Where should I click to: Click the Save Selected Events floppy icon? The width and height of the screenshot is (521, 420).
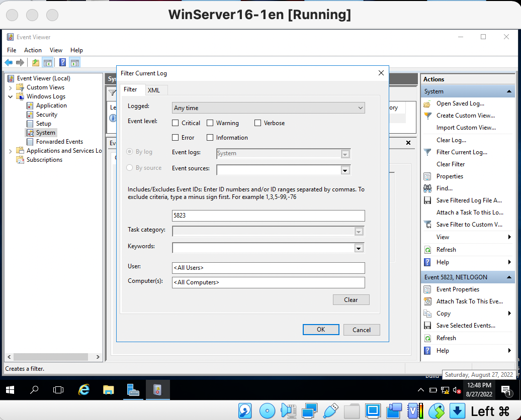pyautogui.click(x=427, y=326)
